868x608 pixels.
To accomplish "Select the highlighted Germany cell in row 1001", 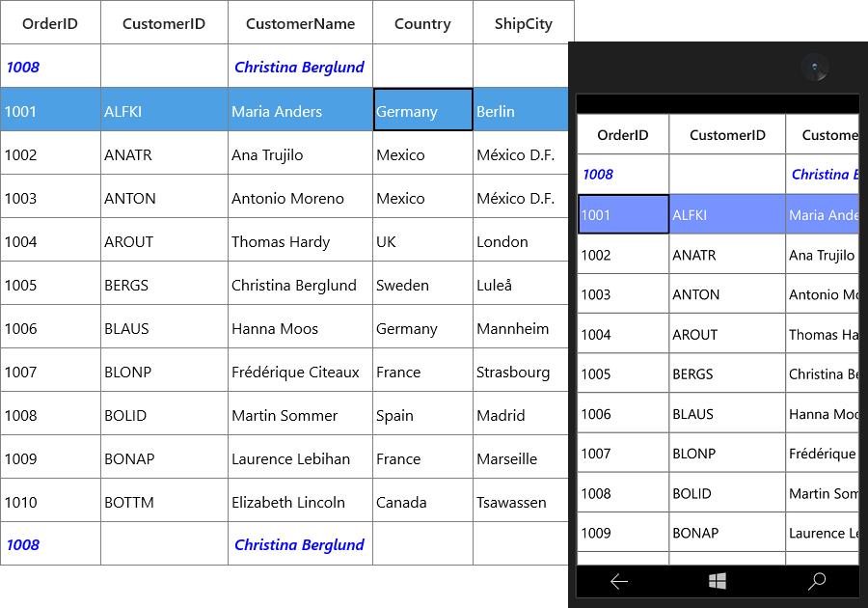I will [x=423, y=110].
